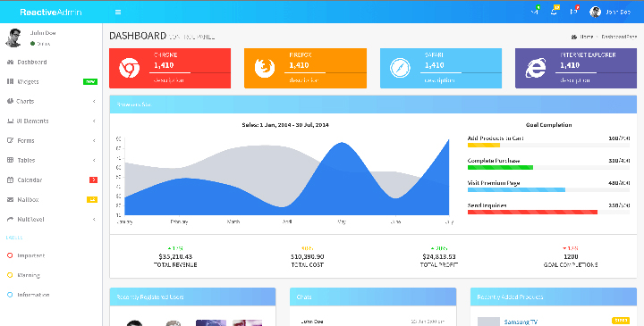This screenshot has width=644, height=326.
Task: Toggle the sidebar with the hamburger icon
Action: [x=118, y=12]
